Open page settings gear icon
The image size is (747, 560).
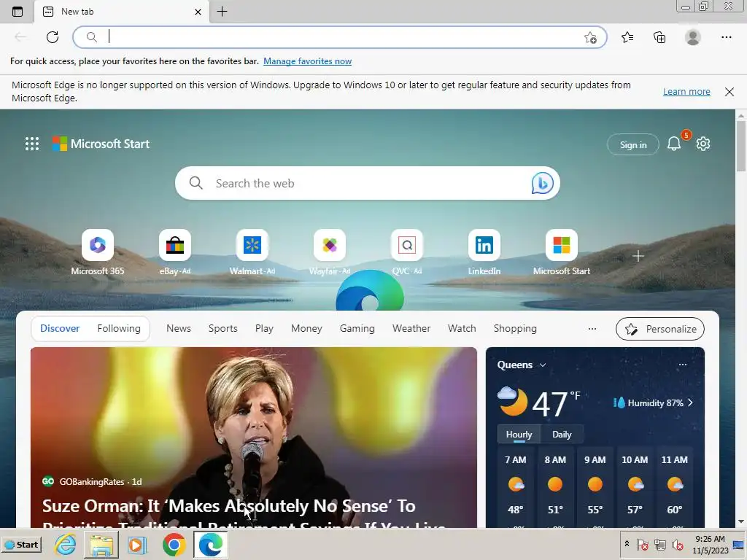pos(703,144)
